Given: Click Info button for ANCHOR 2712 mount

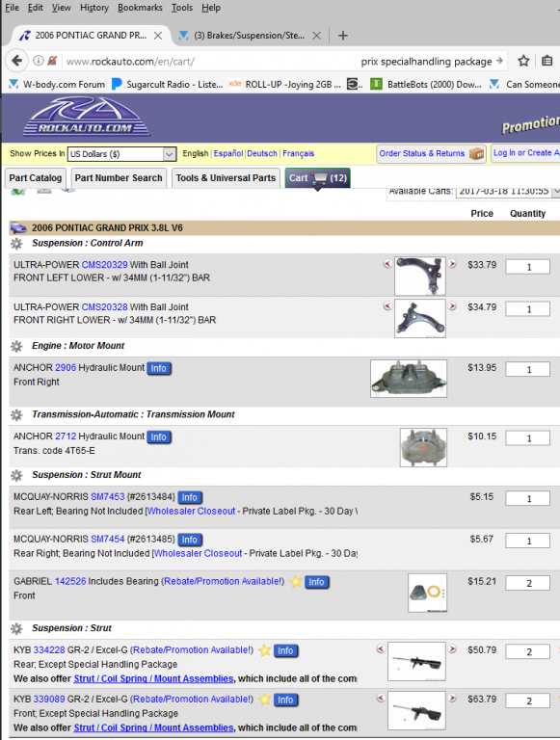Looking at the screenshot, I should coord(159,437).
